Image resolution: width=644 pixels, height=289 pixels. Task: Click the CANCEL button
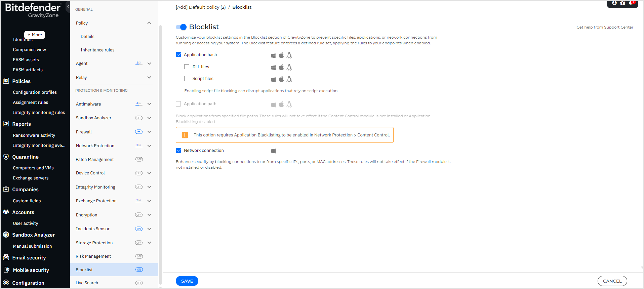click(612, 281)
